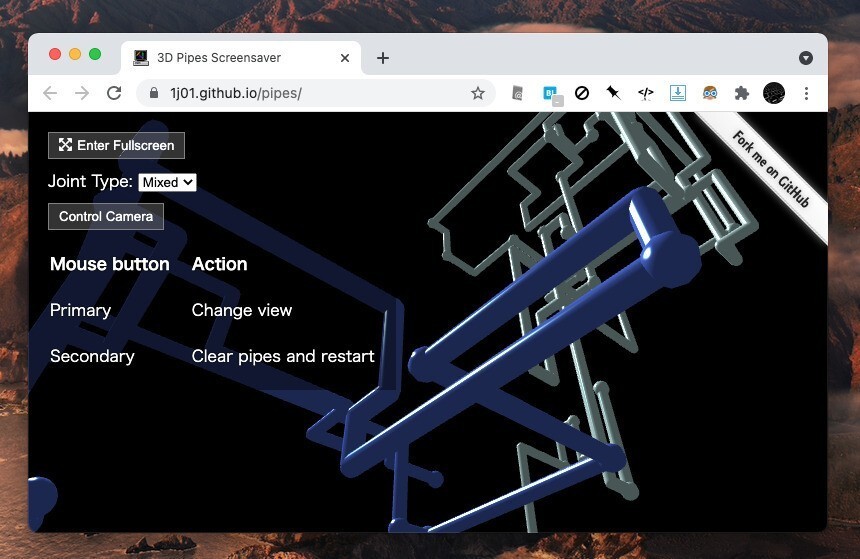Click the tab search down-arrow circle
Viewport: 860px width, 559px height.
[806, 58]
